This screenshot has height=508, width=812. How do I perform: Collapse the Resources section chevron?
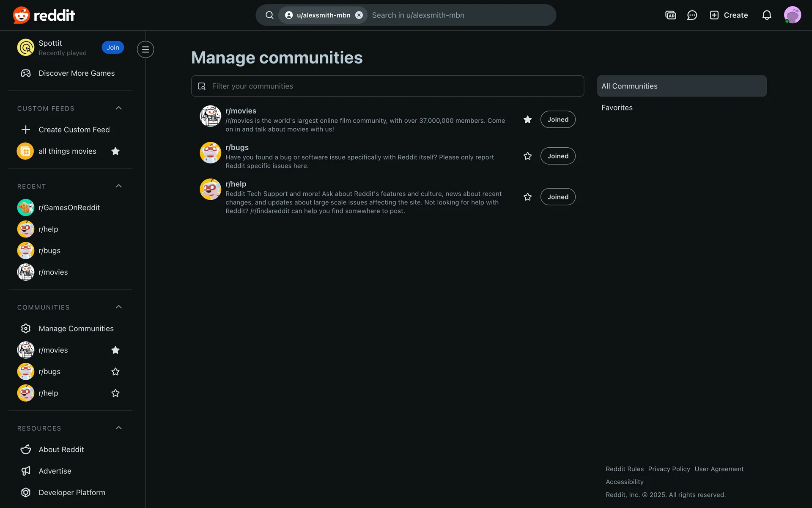coord(118,428)
